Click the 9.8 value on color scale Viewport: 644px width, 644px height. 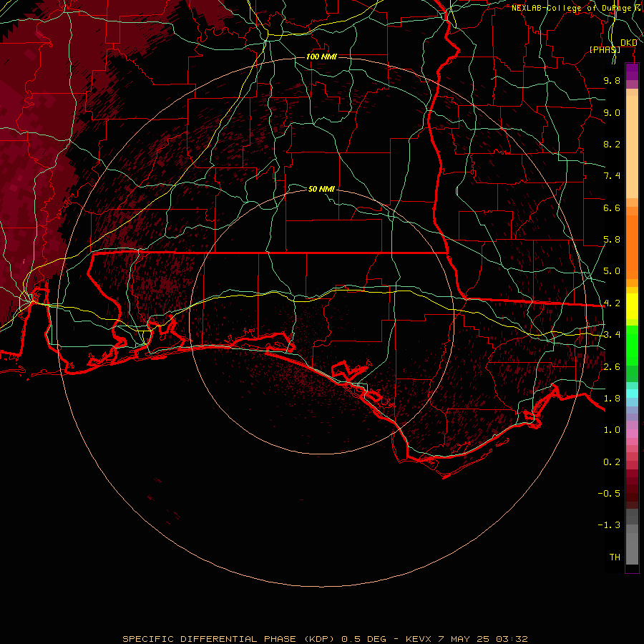tap(612, 80)
